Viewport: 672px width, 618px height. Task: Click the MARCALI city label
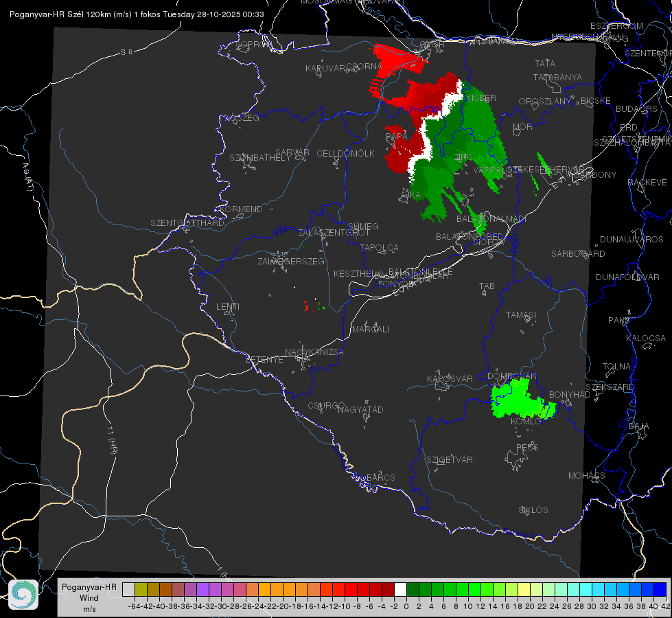371,330
